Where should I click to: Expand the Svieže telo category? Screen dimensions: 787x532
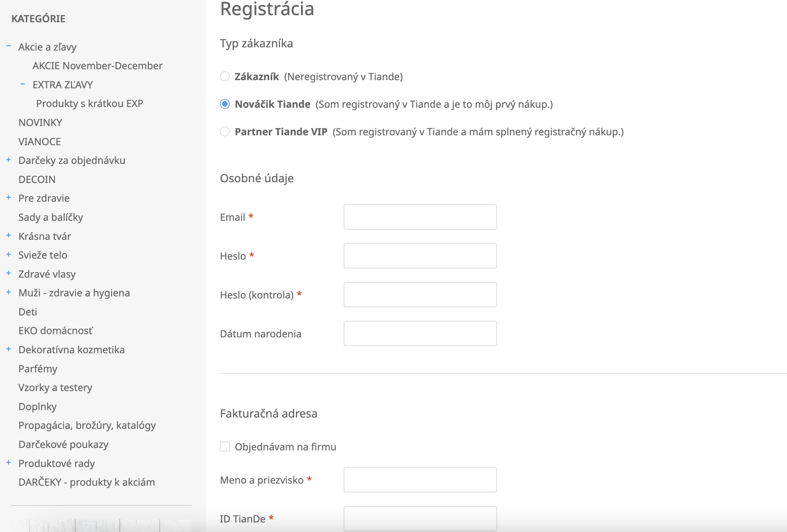coord(8,254)
